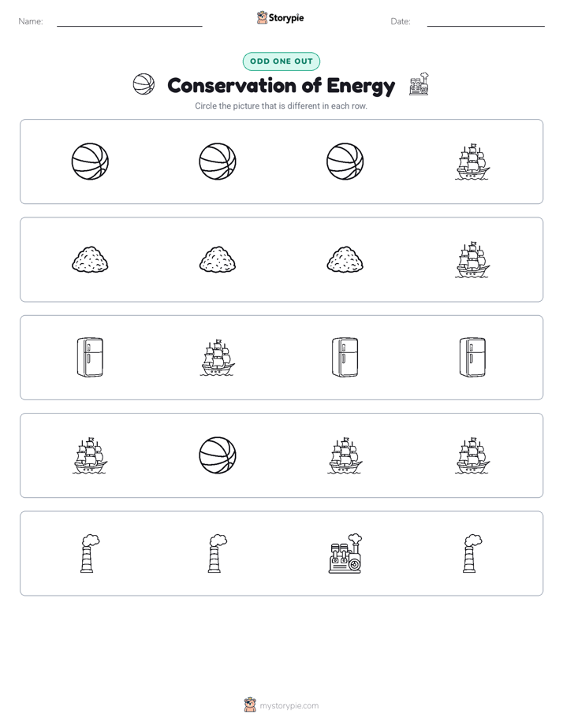
Task: Select the ship between the refrigerators
Action: [218, 358]
